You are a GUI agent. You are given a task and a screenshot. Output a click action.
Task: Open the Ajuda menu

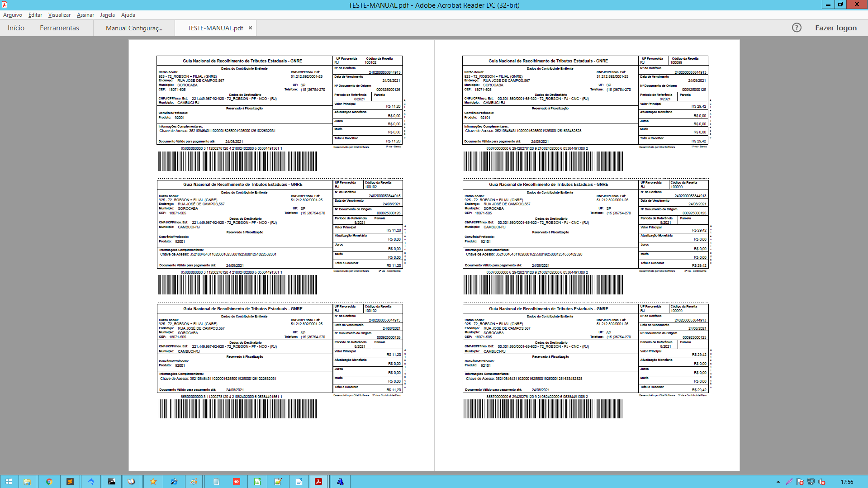128,15
